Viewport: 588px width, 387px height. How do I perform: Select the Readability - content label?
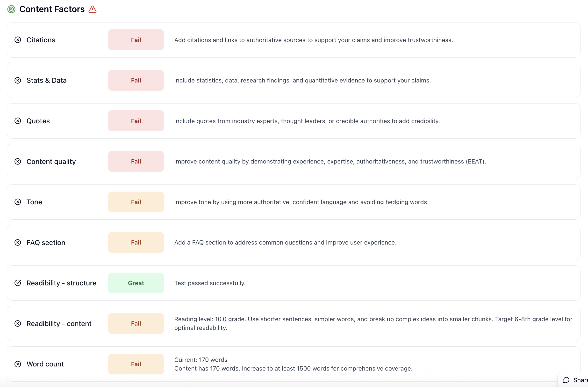point(59,323)
